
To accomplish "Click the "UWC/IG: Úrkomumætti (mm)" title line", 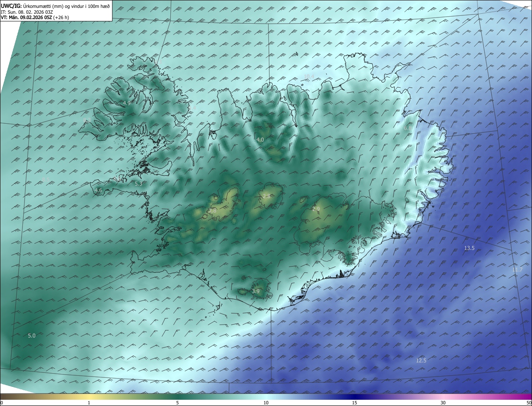I will (x=55, y=6).
